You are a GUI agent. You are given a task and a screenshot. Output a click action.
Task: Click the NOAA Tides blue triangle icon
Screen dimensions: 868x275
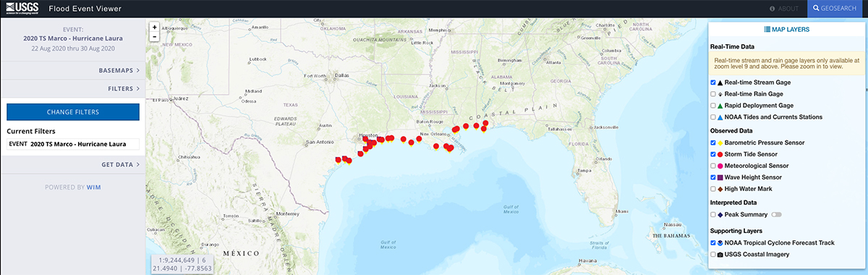(720, 117)
